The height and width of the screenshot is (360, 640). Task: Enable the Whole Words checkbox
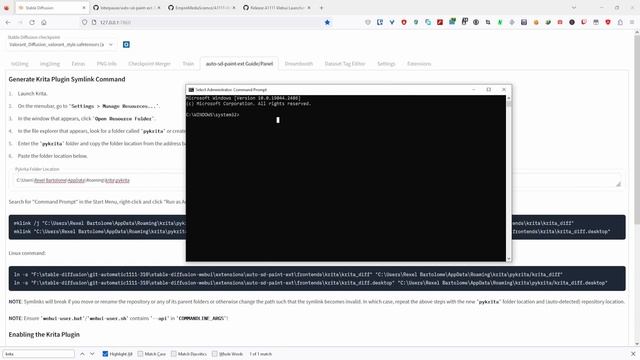214,354
